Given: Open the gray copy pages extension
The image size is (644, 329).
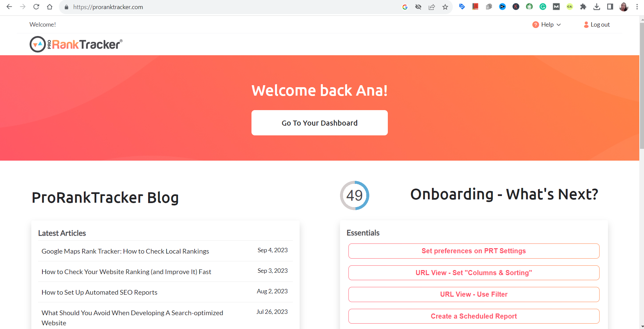Looking at the screenshot, I should pyautogui.click(x=489, y=6).
